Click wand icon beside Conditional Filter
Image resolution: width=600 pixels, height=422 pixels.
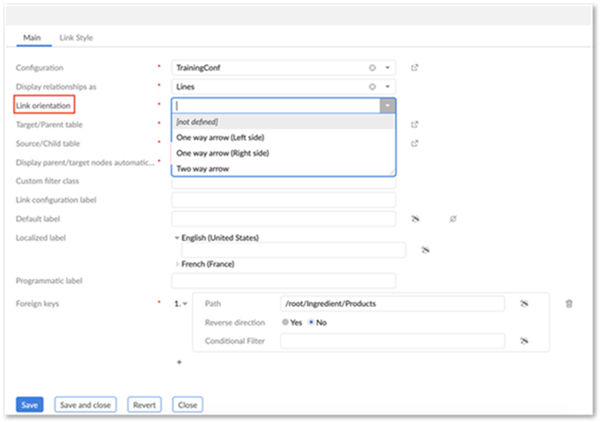tap(524, 341)
